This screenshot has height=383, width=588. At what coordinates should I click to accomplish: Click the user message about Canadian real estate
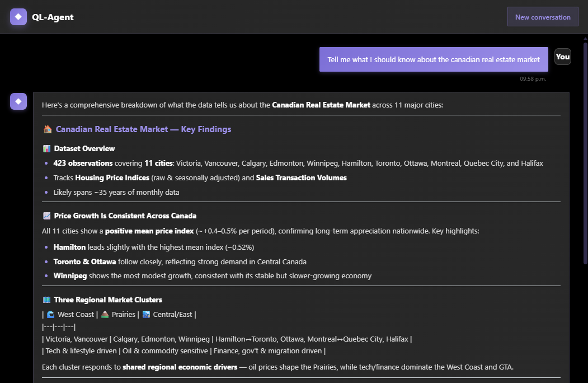pyautogui.click(x=434, y=59)
